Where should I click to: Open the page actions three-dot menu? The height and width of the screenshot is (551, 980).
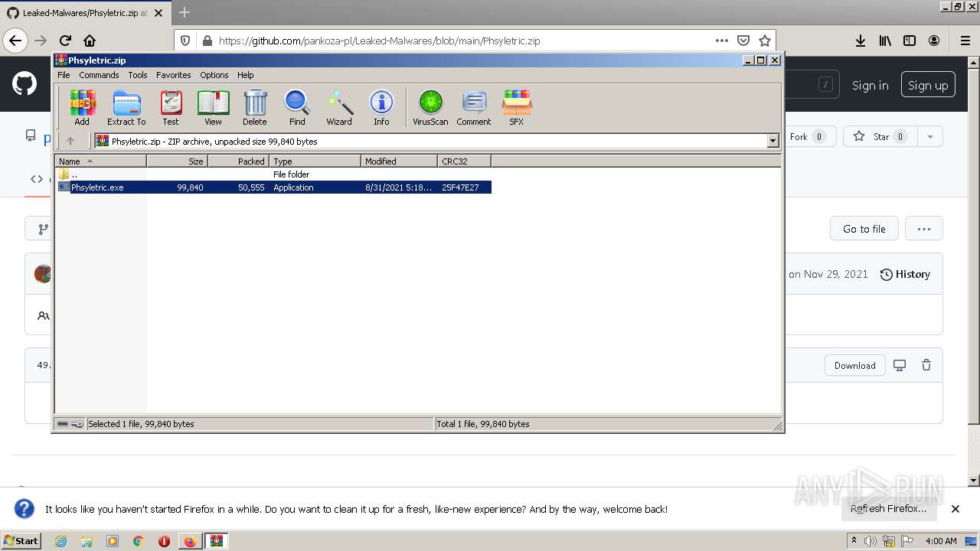pos(722,41)
